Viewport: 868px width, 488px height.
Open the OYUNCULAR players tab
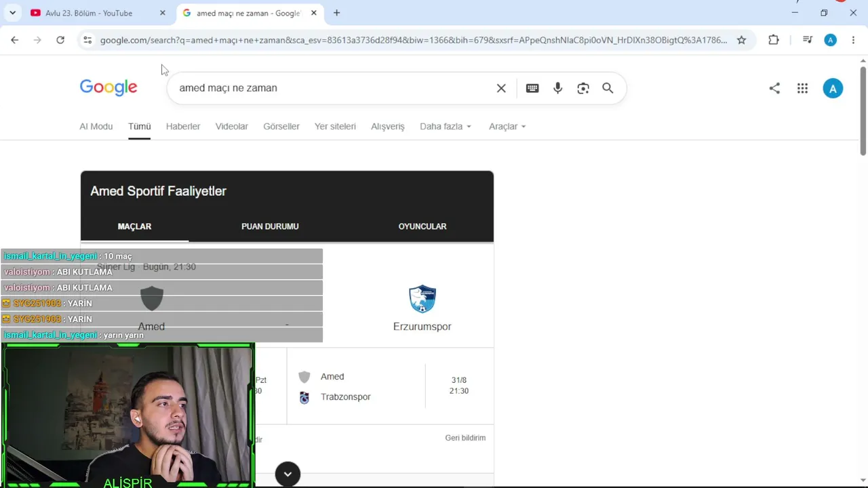[x=422, y=226]
